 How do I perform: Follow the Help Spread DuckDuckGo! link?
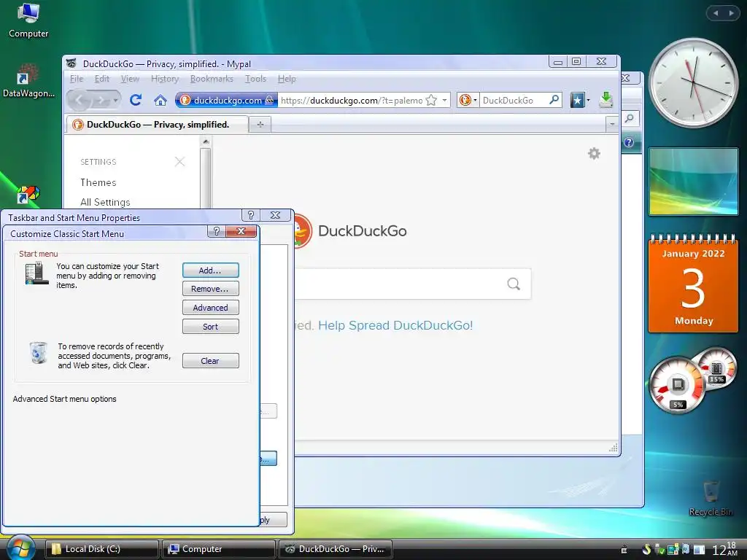pyautogui.click(x=395, y=325)
